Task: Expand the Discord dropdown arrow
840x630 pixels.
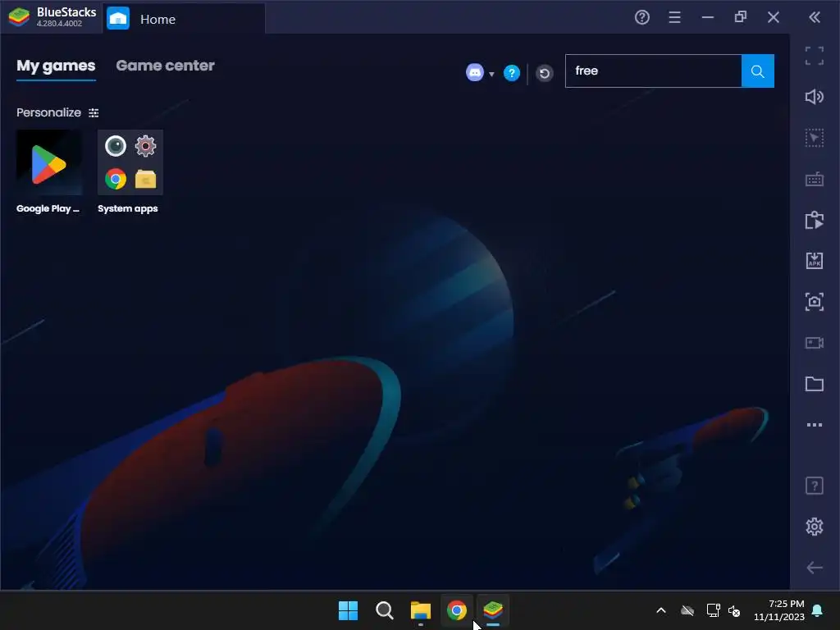Action: 491,74
